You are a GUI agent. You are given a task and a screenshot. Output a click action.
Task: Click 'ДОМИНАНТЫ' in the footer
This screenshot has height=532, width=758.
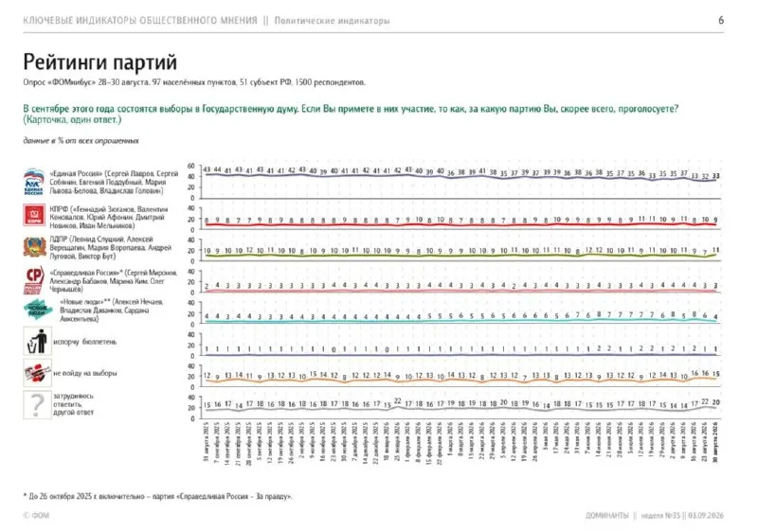pos(607,515)
